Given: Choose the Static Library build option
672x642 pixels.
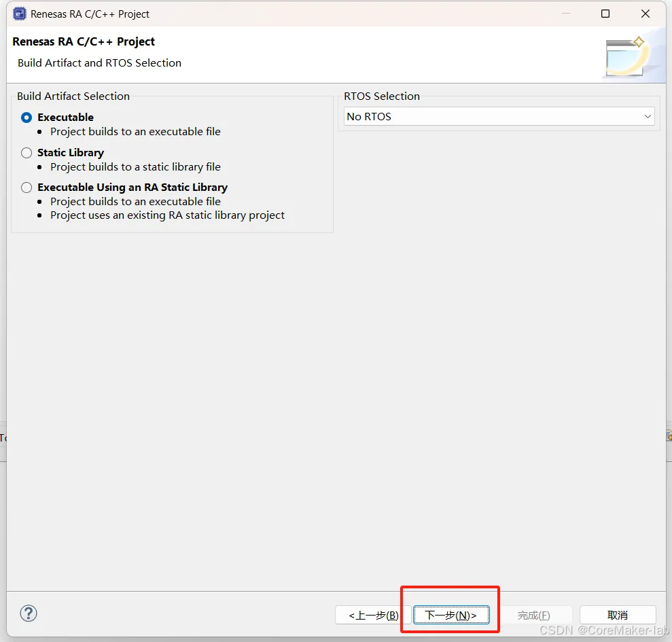Looking at the screenshot, I should pyautogui.click(x=26, y=153).
